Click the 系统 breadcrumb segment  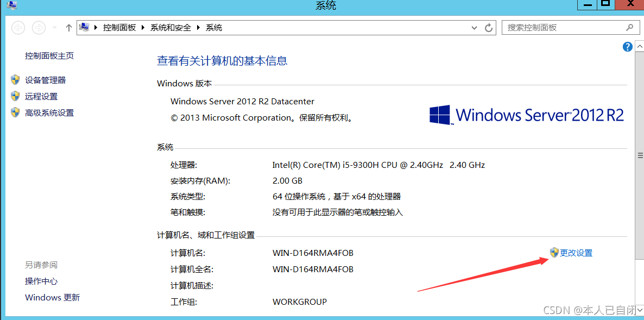pyautogui.click(x=213, y=28)
